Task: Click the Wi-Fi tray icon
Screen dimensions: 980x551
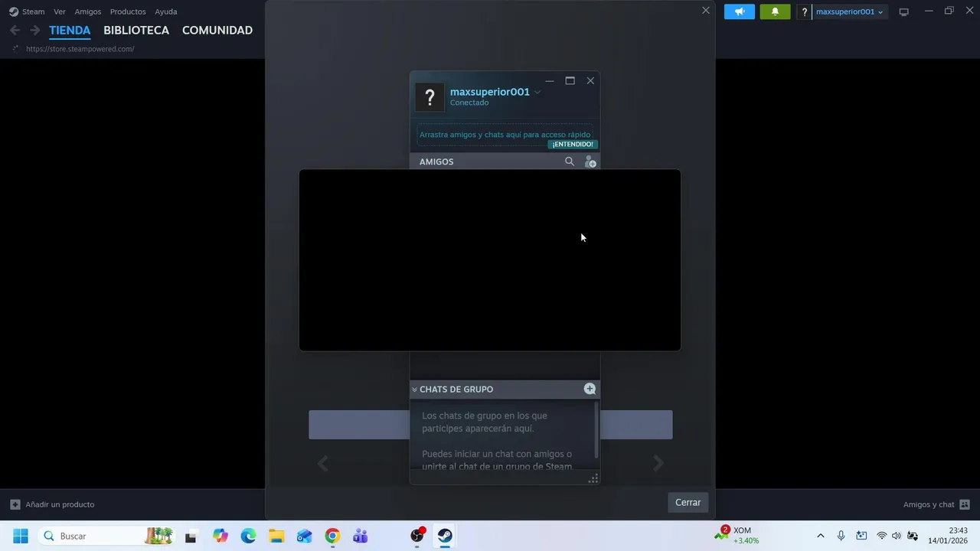Action: 882,536
